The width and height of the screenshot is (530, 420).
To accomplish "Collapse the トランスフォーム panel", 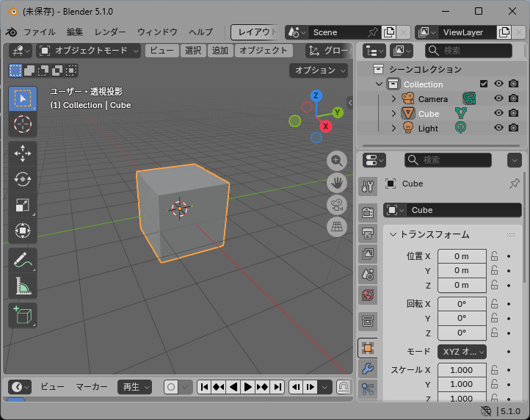I will click(393, 235).
